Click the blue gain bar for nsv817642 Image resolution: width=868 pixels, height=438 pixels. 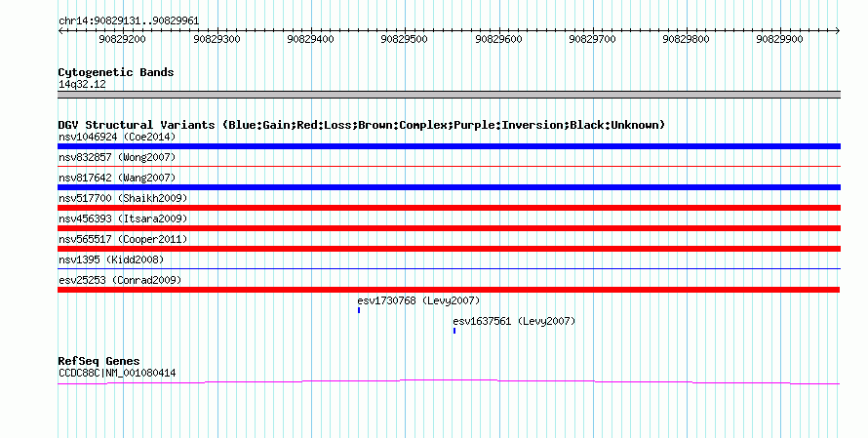click(449, 187)
